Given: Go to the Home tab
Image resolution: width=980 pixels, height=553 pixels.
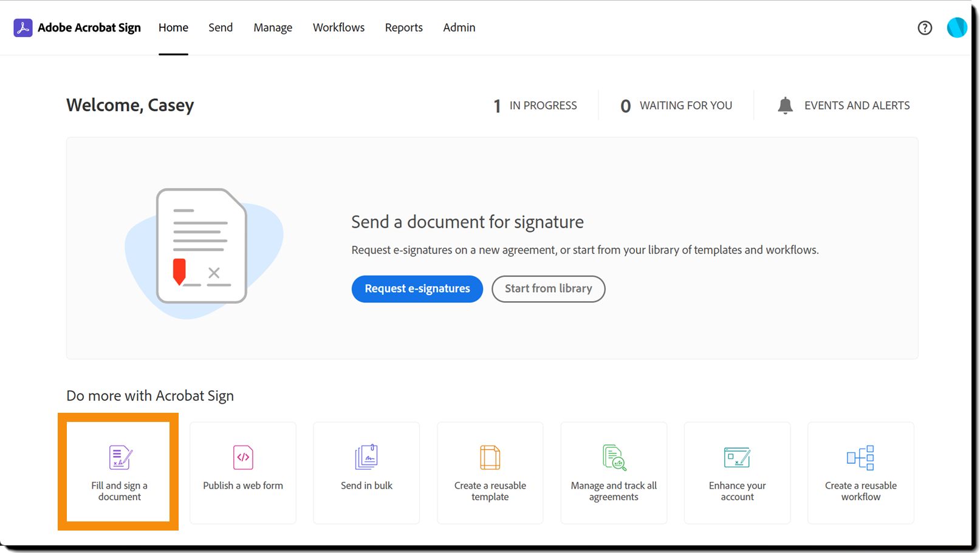Looking at the screenshot, I should [173, 28].
